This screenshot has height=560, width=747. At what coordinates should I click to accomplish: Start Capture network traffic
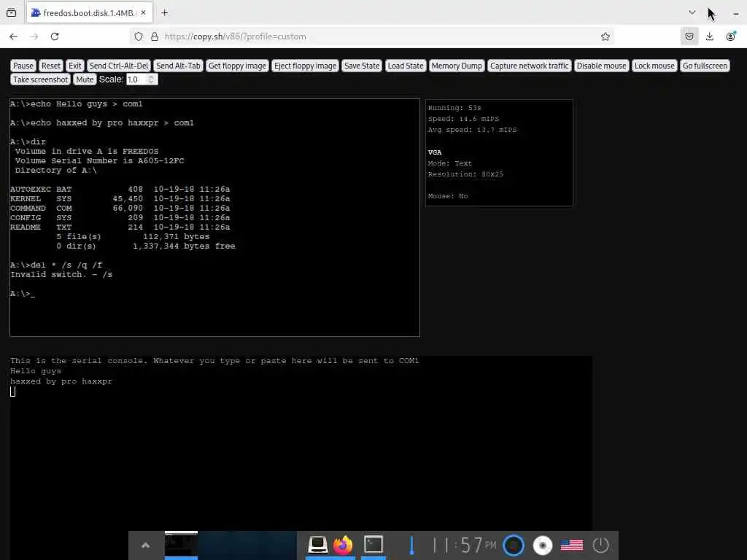point(530,66)
